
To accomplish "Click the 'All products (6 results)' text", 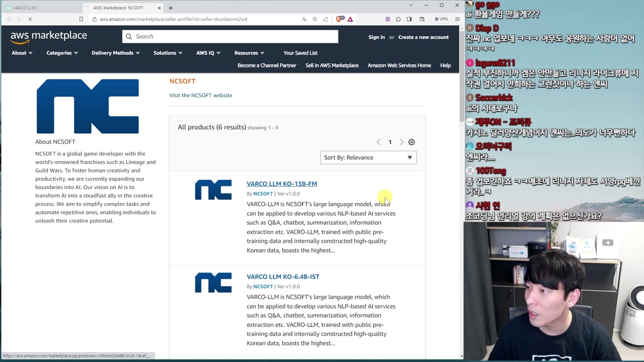I will pos(212,127).
